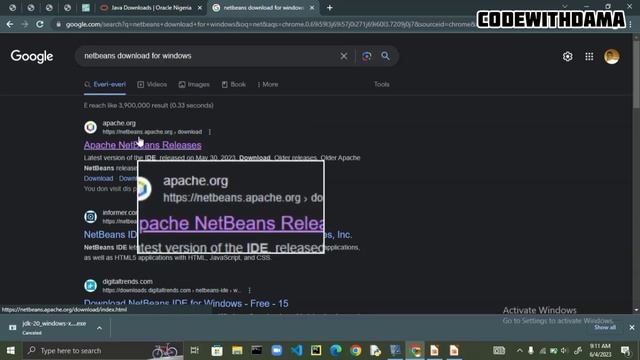Viewport: 640px width, 360px height.
Task: Click the browser forward arrow
Action: point(25,24)
